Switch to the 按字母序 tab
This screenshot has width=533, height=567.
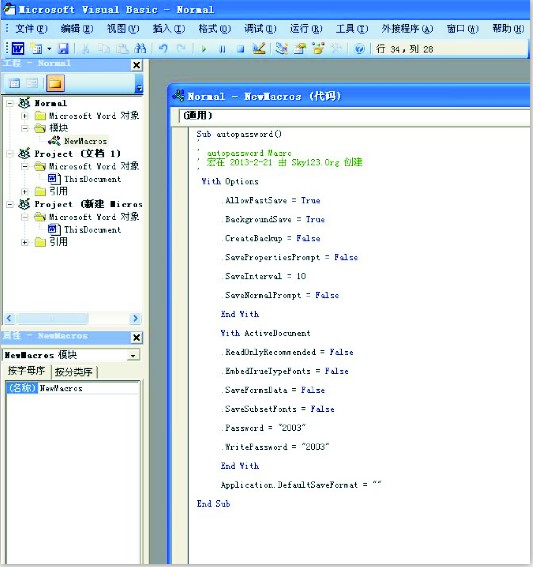coord(26,371)
